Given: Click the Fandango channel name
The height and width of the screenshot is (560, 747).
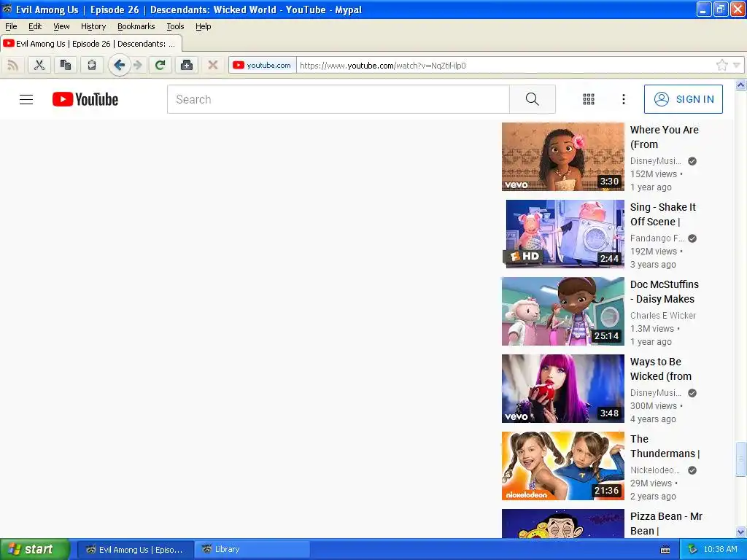Looking at the screenshot, I should (657, 238).
